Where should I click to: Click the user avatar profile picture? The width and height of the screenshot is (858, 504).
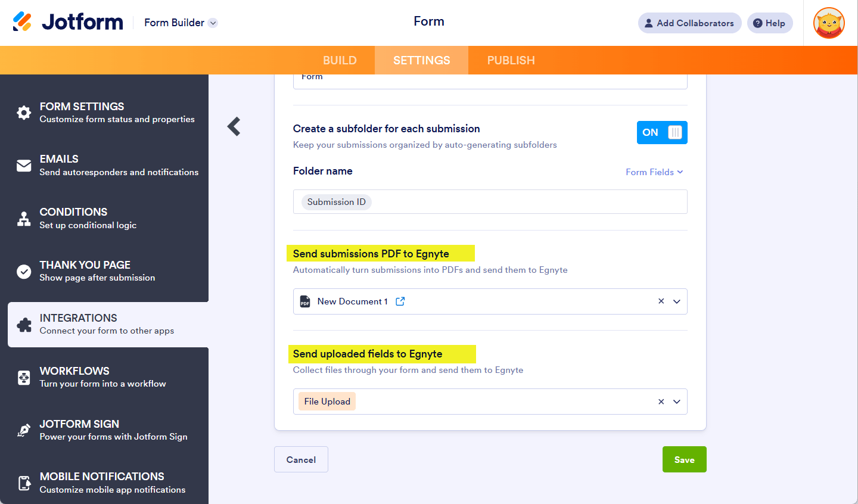pos(829,23)
